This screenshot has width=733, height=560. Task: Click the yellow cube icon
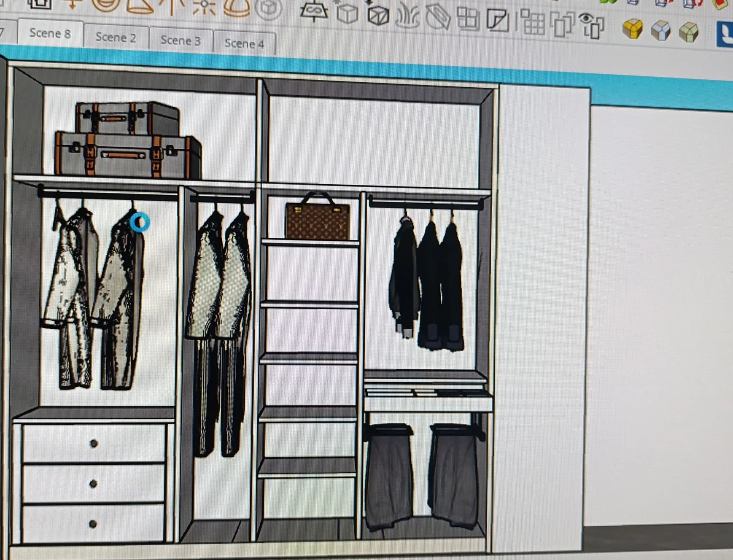(632, 29)
